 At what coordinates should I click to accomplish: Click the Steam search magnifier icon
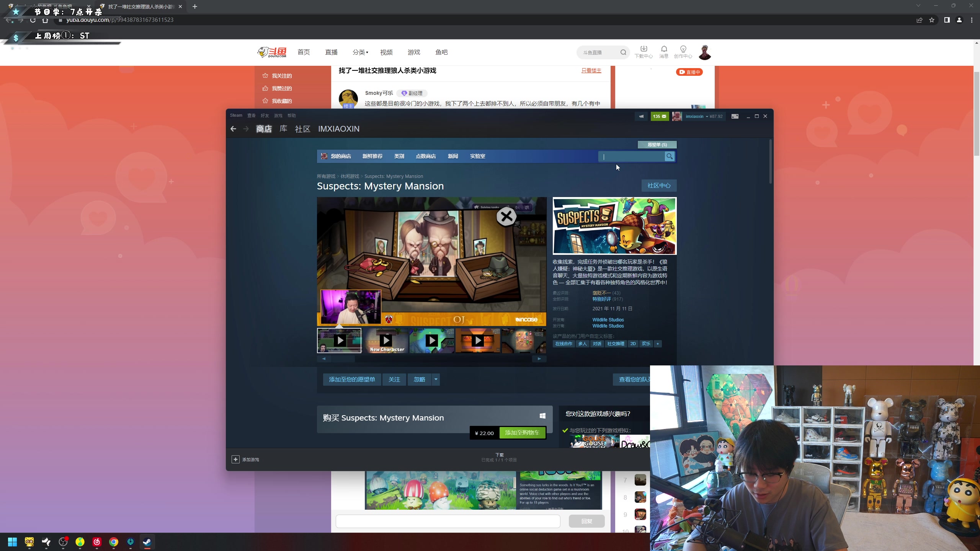click(x=669, y=156)
